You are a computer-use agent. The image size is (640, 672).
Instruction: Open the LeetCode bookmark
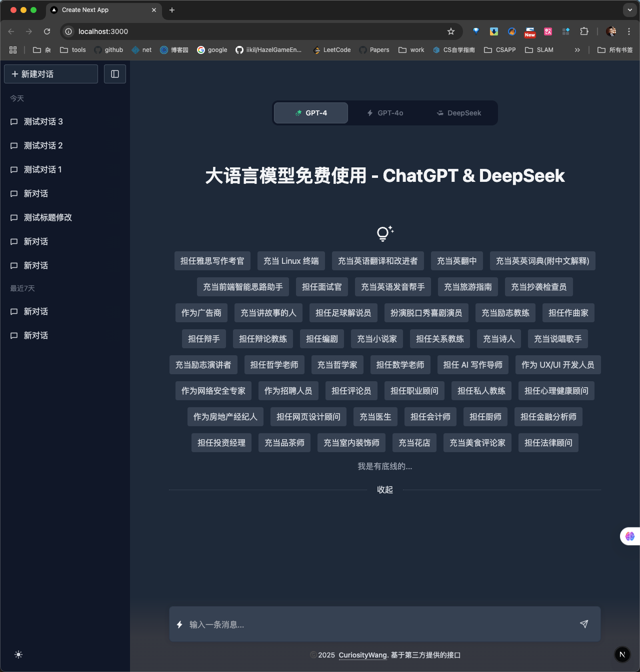331,50
